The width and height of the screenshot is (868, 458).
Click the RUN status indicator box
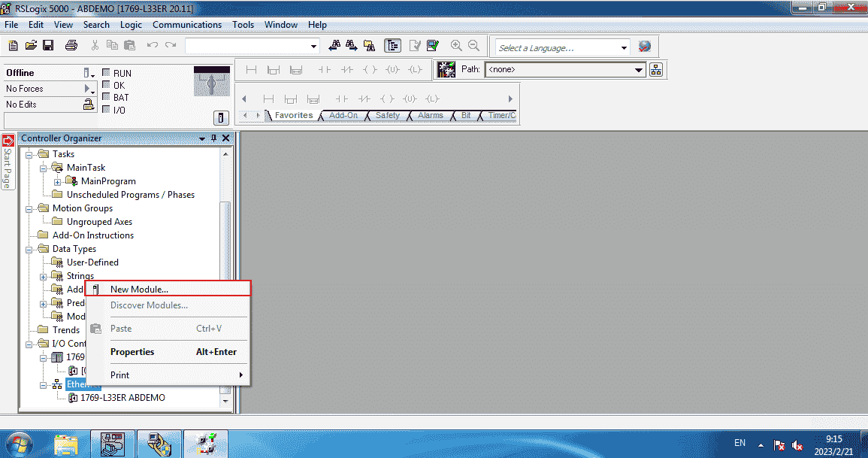click(106, 74)
